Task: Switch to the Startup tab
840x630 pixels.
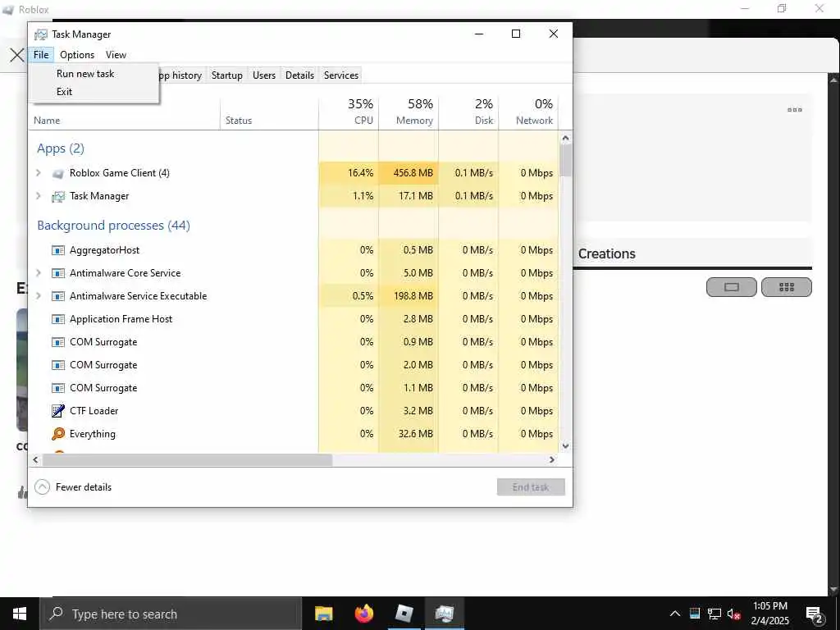Action: tap(226, 75)
